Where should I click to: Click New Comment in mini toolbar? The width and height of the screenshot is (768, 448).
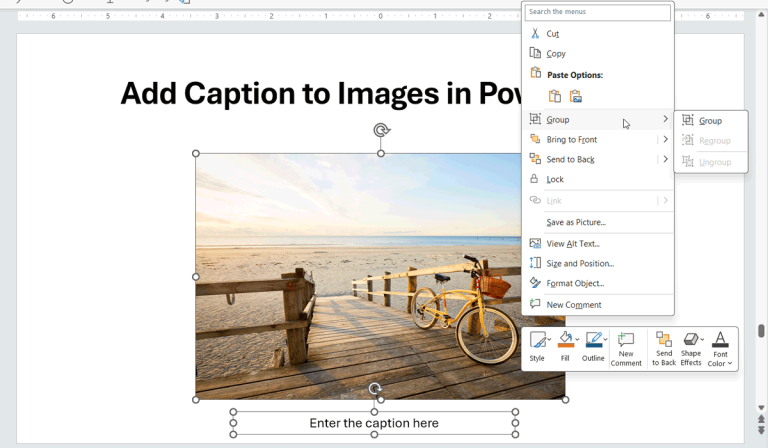pyautogui.click(x=626, y=349)
